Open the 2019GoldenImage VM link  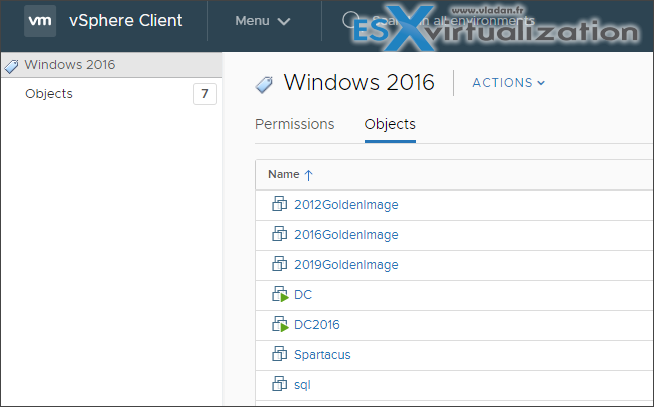coord(346,265)
